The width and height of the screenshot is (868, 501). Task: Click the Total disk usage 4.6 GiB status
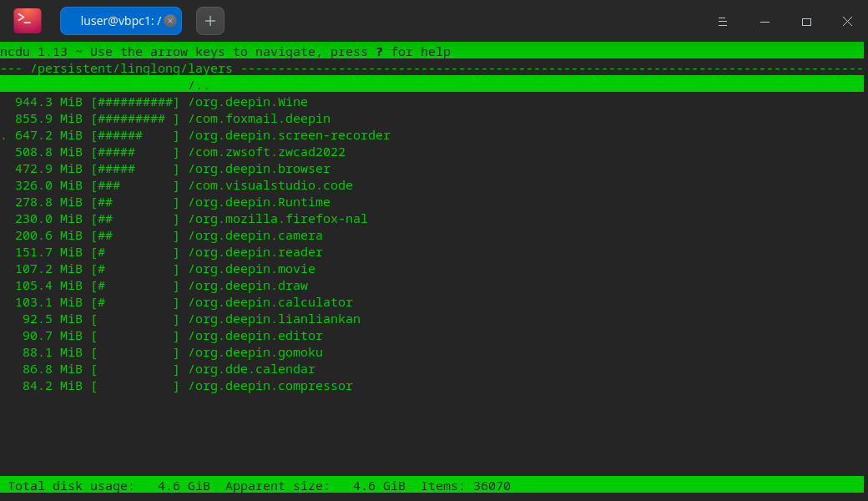(x=109, y=486)
